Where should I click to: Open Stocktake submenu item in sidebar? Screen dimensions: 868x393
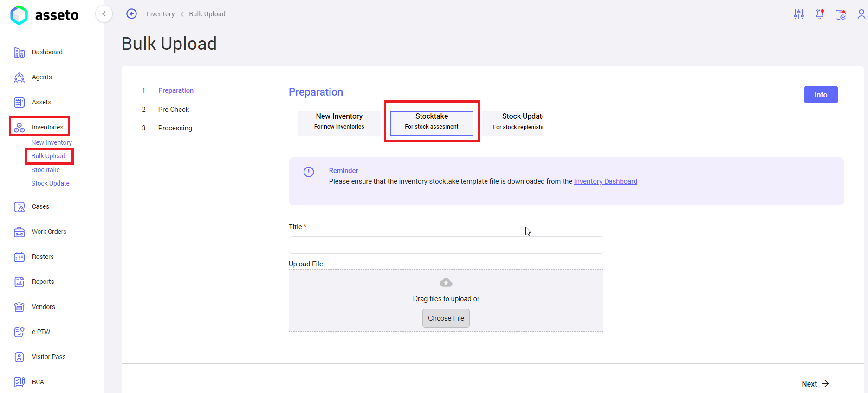click(45, 170)
